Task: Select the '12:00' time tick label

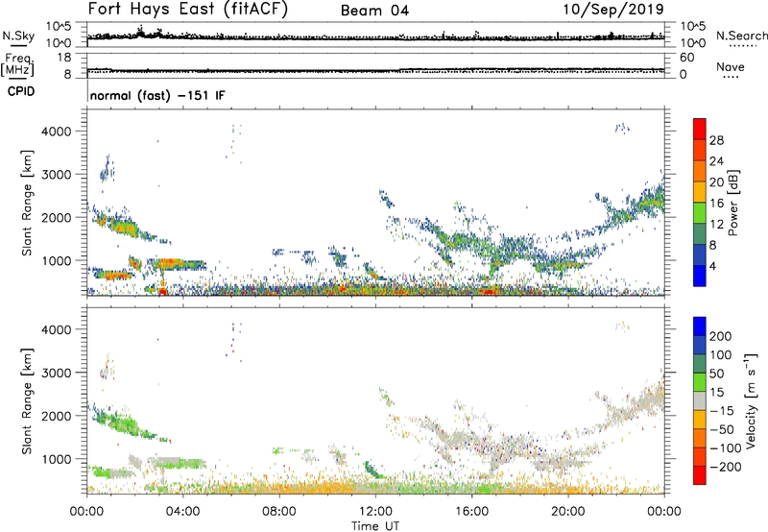Action: [375, 512]
